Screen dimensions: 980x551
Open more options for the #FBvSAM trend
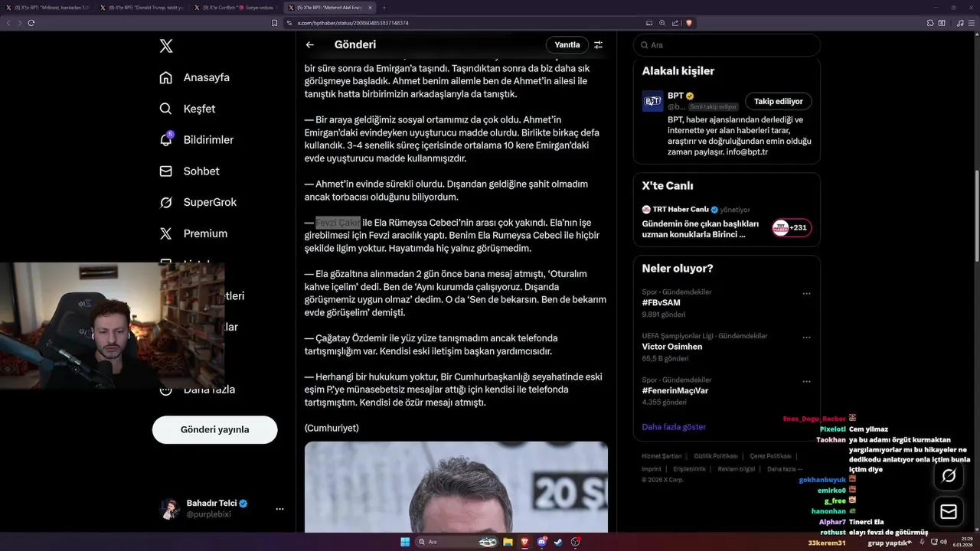[806, 293]
